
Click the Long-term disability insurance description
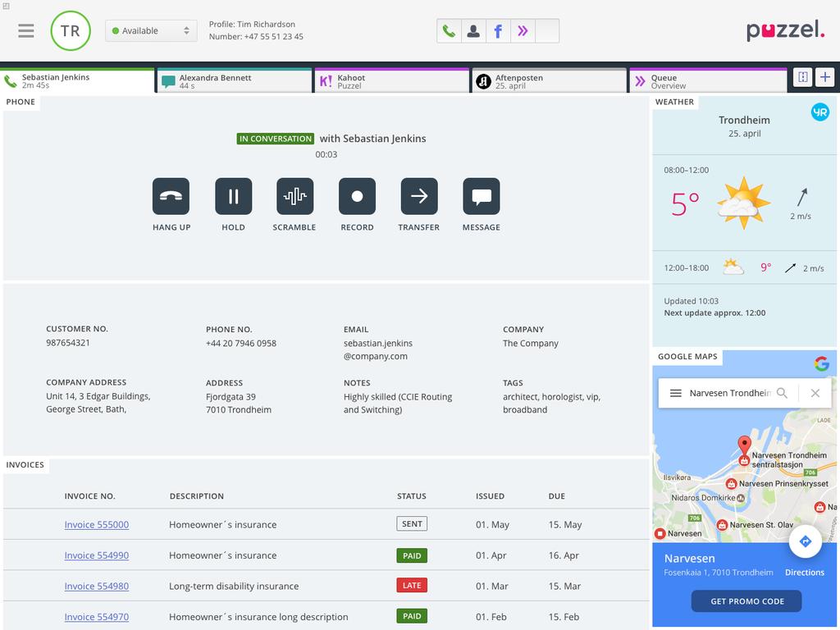[234, 586]
